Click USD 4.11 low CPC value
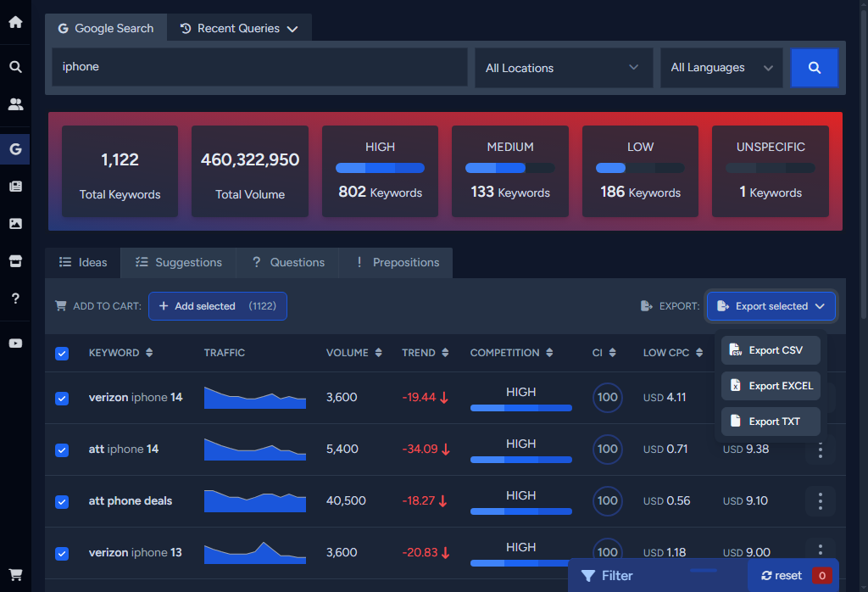The height and width of the screenshot is (592, 868). [665, 397]
